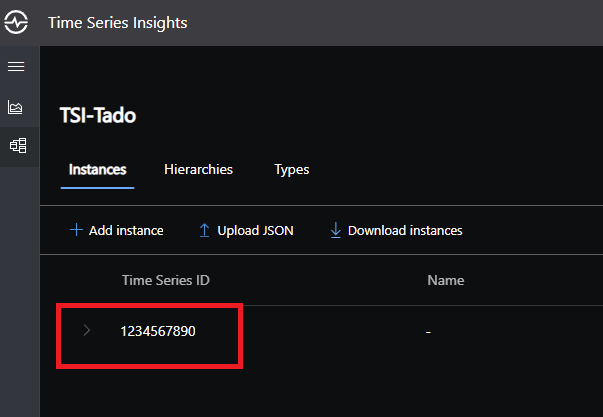This screenshot has width=603, height=417.
Task: Click the TSI-Tado environment heading
Action: pyautogui.click(x=98, y=115)
